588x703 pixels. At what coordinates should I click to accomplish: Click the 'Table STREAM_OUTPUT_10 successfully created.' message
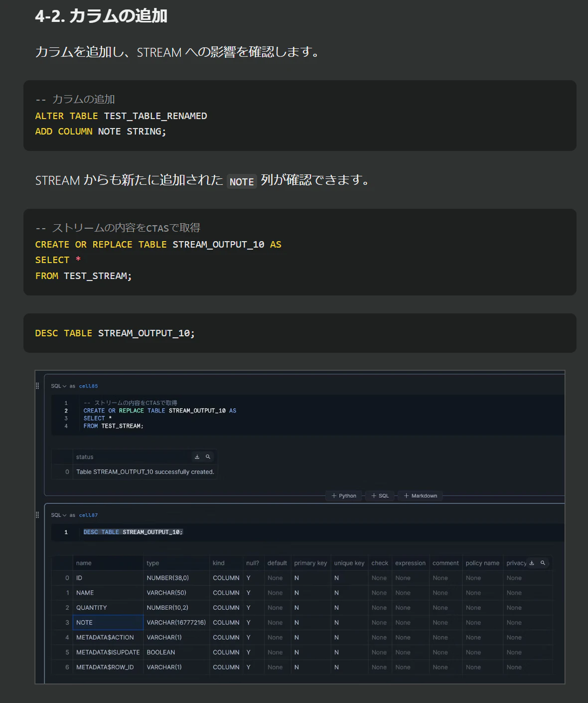(x=145, y=472)
